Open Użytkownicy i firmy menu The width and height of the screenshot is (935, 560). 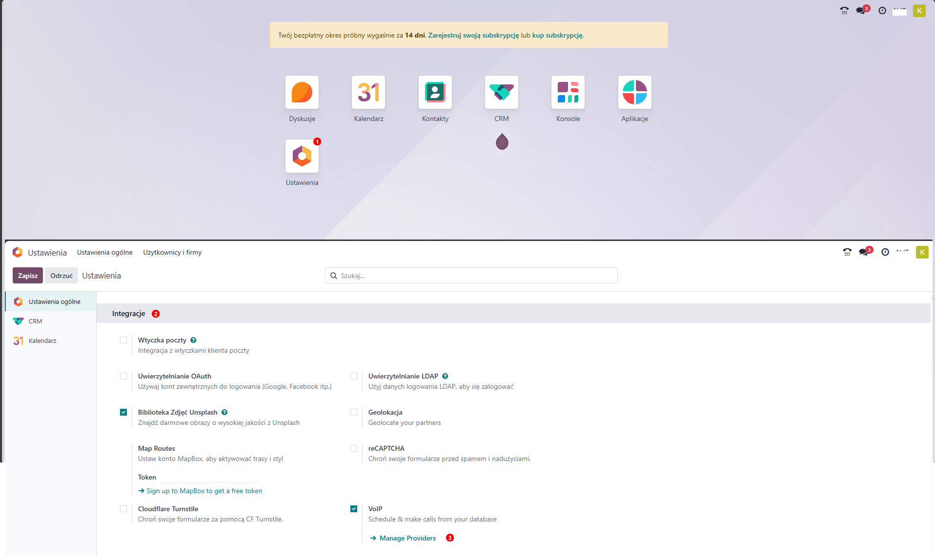(x=172, y=252)
